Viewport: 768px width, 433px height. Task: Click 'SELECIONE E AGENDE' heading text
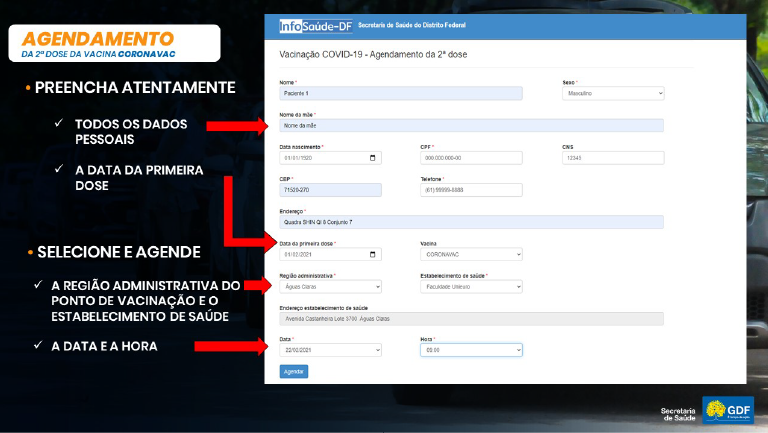(x=119, y=252)
